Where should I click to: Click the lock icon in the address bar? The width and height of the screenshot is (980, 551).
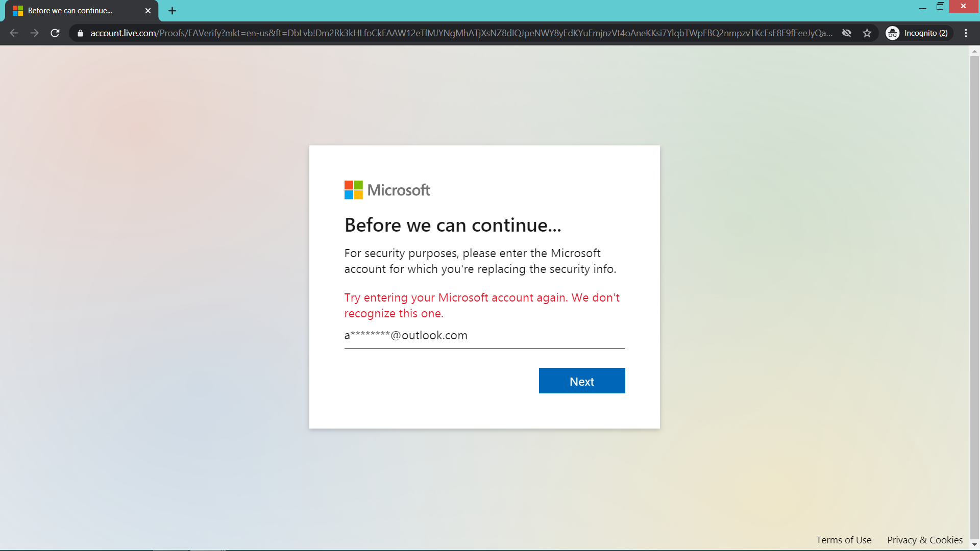pyautogui.click(x=80, y=33)
